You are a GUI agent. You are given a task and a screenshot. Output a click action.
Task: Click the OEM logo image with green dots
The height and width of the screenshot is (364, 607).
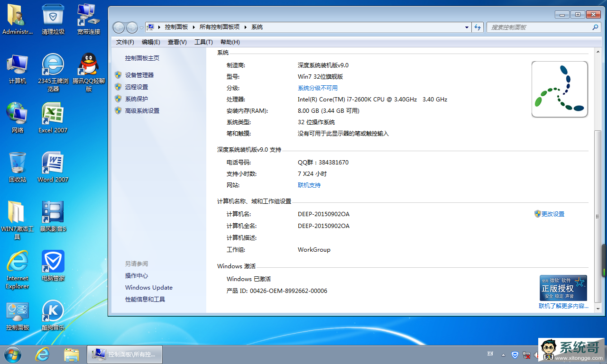tap(560, 89)
